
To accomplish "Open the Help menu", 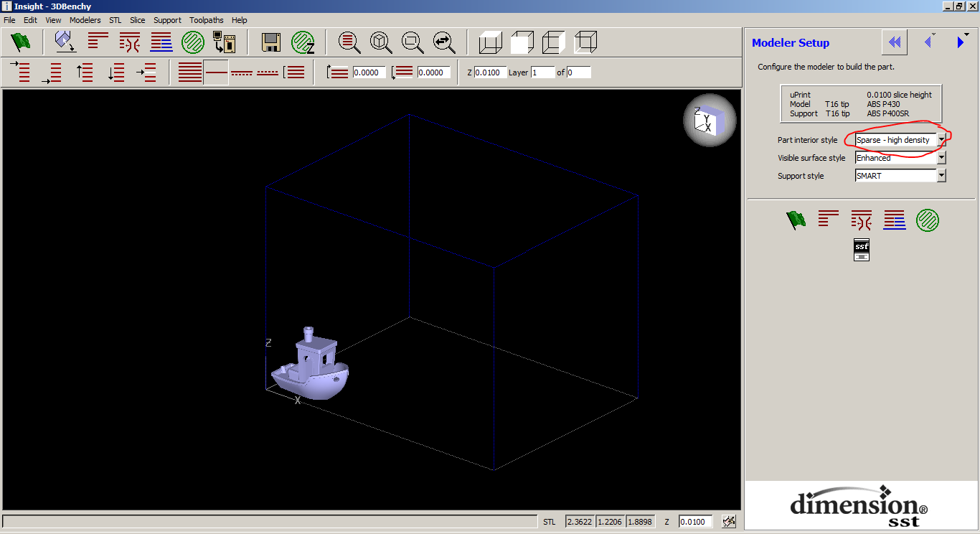I will pyautogui.click(x=239, y=20).
